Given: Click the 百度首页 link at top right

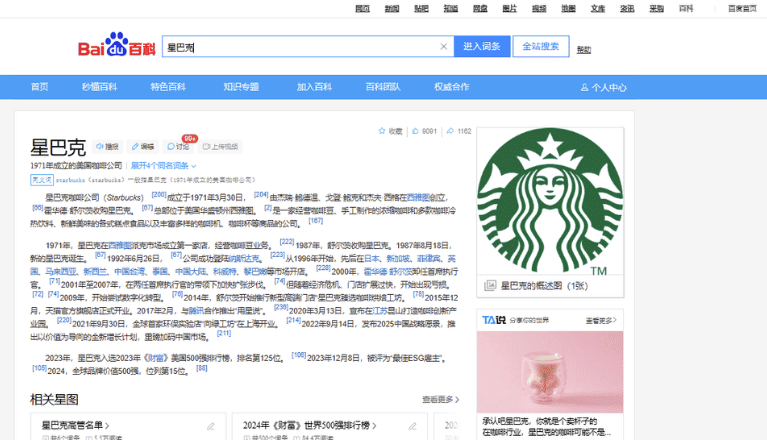Looking at the screenshot, I should 742,8.
